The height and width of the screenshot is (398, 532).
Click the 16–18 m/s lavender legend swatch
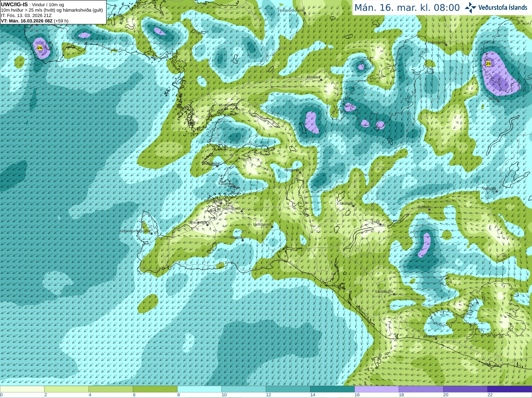pyautogui.click(x=377, y=389)
